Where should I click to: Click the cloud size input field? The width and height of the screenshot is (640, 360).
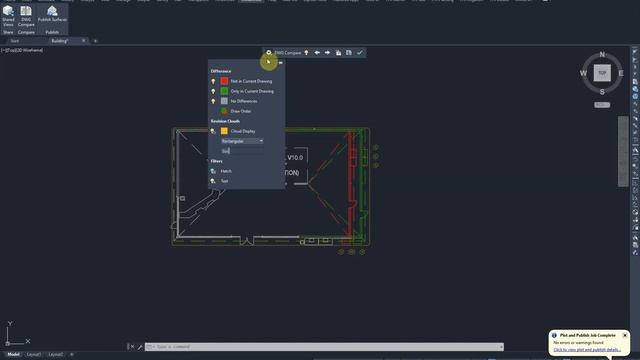(242, 151)
